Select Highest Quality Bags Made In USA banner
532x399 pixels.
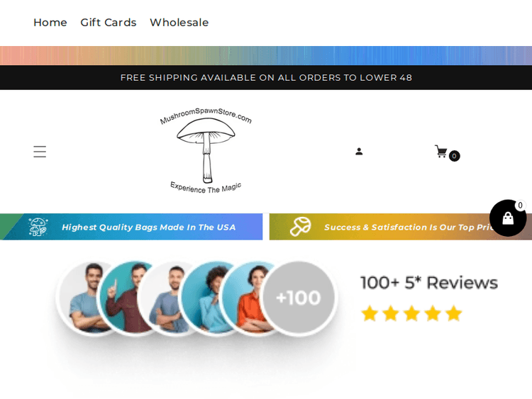click(149, 227)
